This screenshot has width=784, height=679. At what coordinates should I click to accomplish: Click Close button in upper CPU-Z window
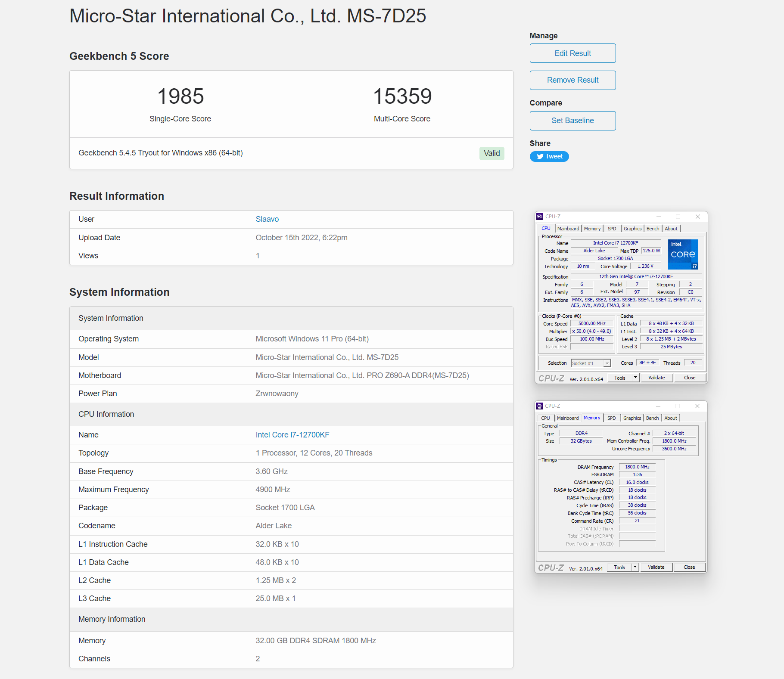[x=690, y=378]
